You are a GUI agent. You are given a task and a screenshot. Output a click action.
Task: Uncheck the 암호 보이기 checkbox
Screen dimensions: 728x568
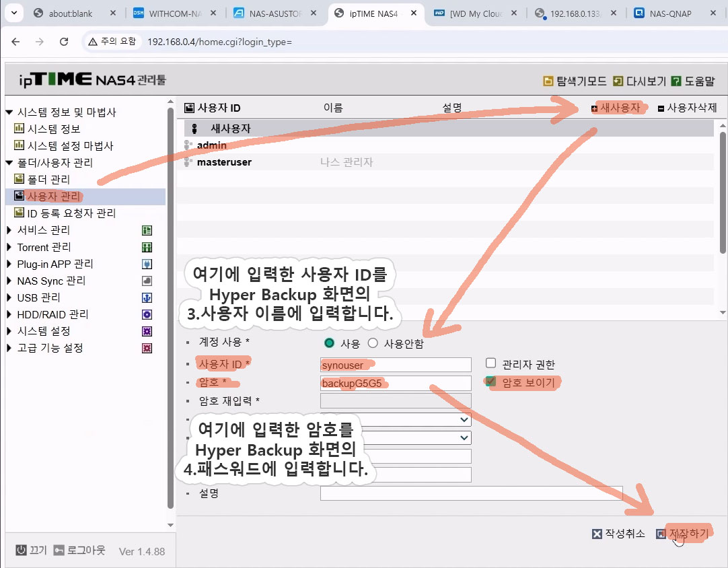tap(490, 382)
